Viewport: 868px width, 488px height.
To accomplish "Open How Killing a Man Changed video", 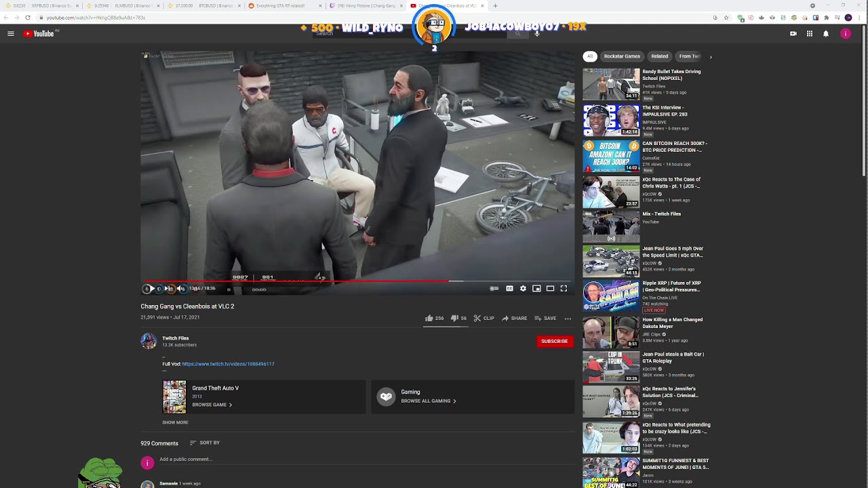I will click(673, 323).
